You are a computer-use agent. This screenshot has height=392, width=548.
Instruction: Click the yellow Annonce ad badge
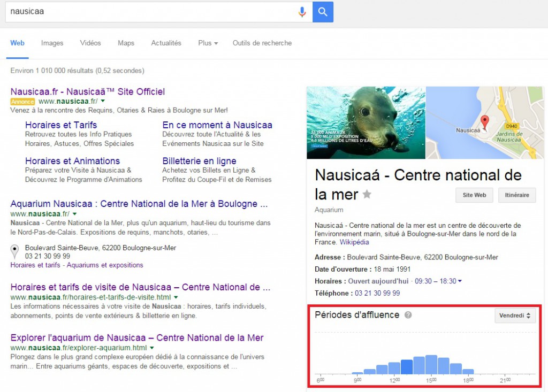coord(22,102)
